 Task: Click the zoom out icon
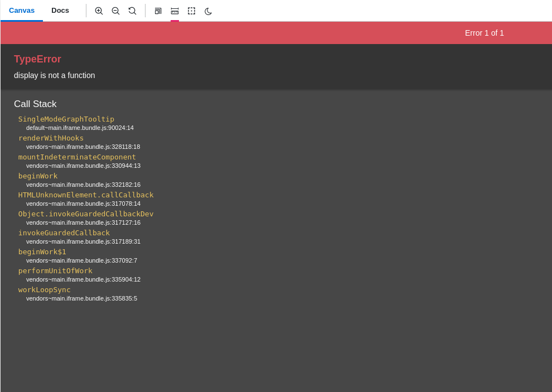pos(115,11)
